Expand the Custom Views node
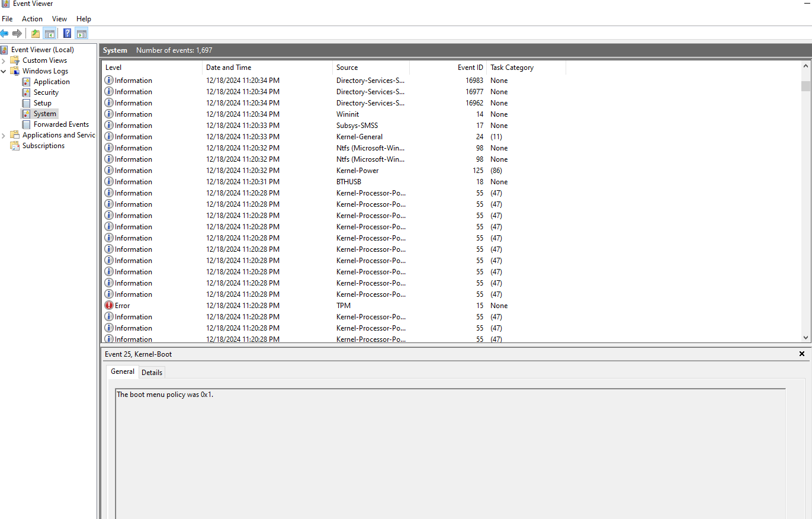 (x=4, y=60)
